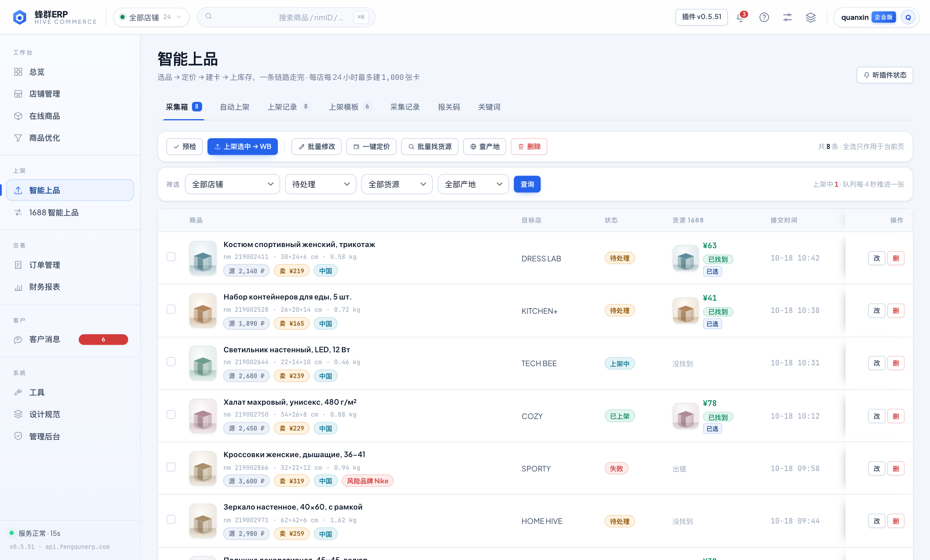930x560 pixels.
Task: Check the Зеркало настенное row checkbox
Action: 171,519
